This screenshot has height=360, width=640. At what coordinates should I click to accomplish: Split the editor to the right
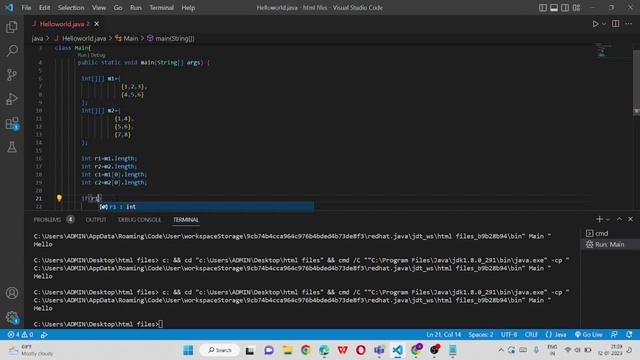coord(616,24)
